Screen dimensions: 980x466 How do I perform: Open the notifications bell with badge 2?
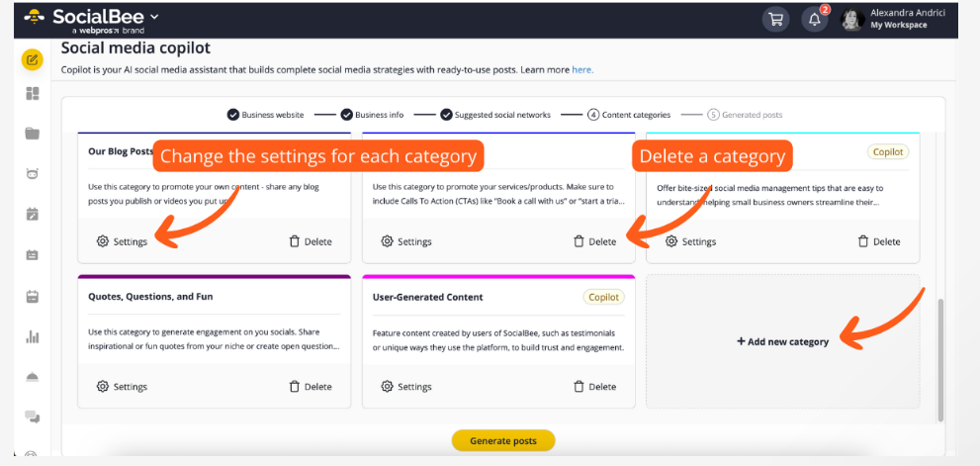[x=815, y=20]
